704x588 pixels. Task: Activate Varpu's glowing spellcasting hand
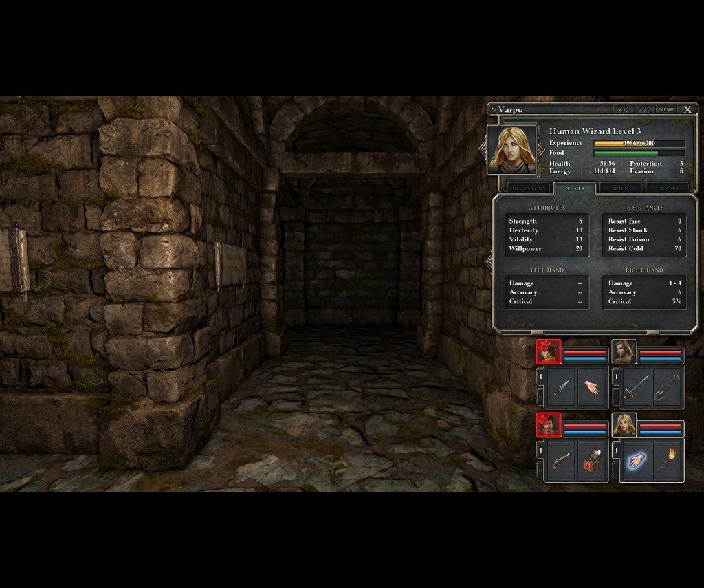[637, 460]
